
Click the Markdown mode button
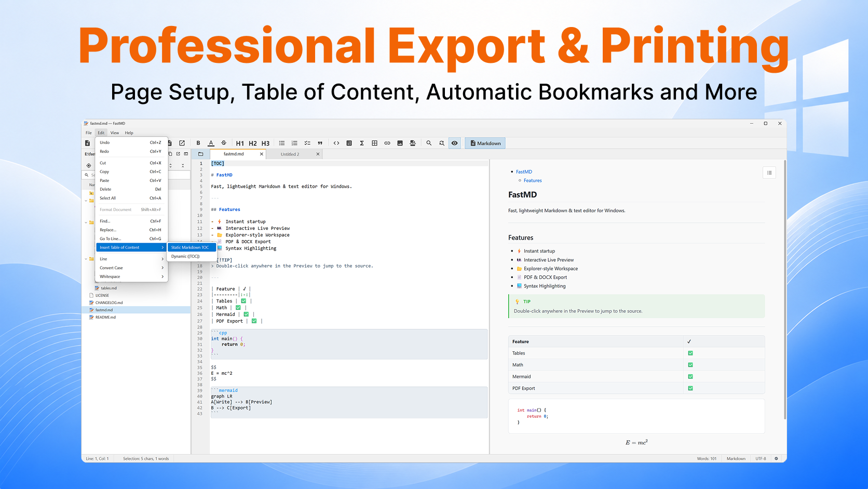tap(485, 143)
